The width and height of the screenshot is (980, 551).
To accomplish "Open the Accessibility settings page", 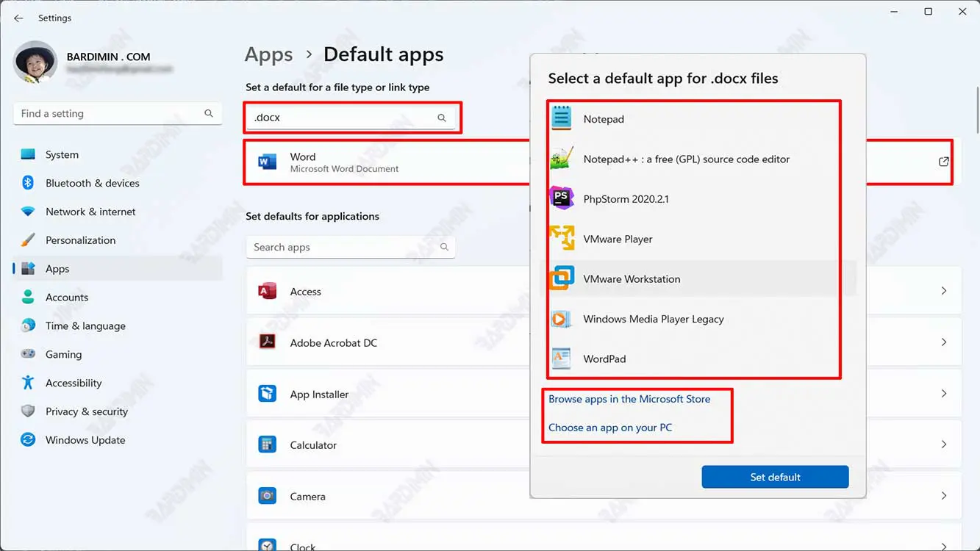I will [118, 383].
